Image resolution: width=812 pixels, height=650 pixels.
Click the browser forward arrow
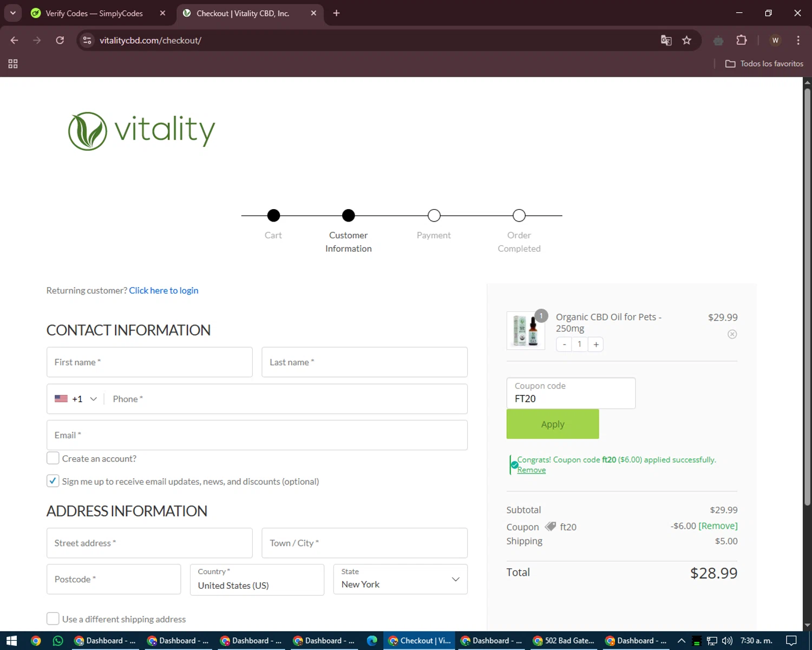click(x=37, y=40)
